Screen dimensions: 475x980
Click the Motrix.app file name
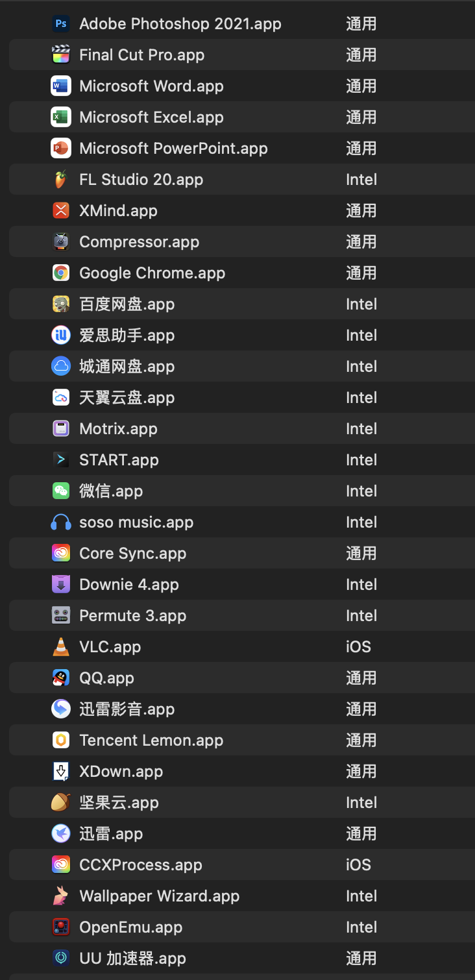118,429
